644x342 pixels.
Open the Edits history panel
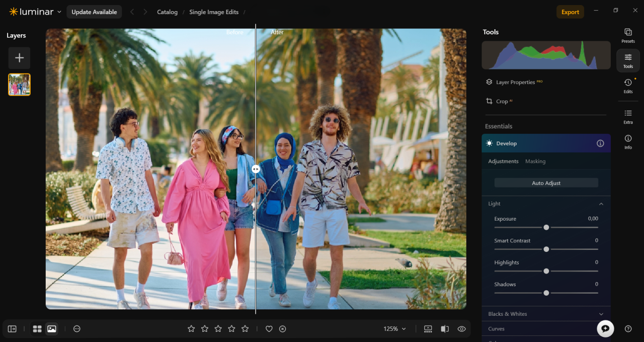[x=628, y=86]
